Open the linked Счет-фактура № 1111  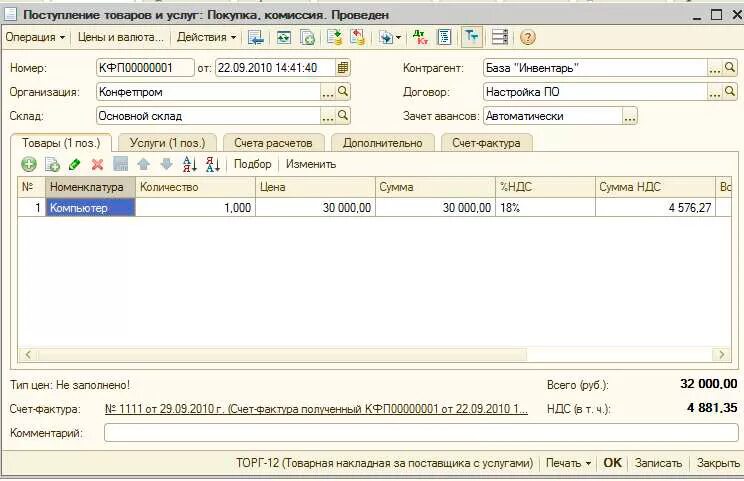(x=316, y=409)
